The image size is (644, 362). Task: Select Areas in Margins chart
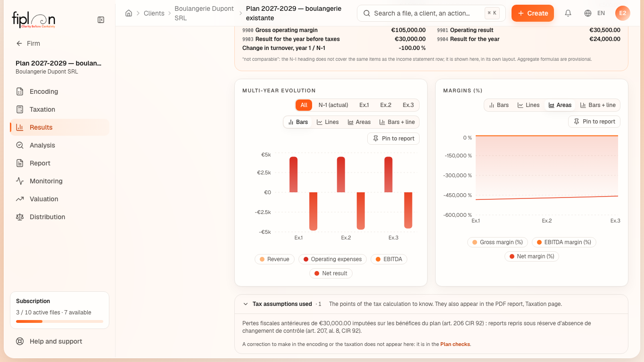560,105
